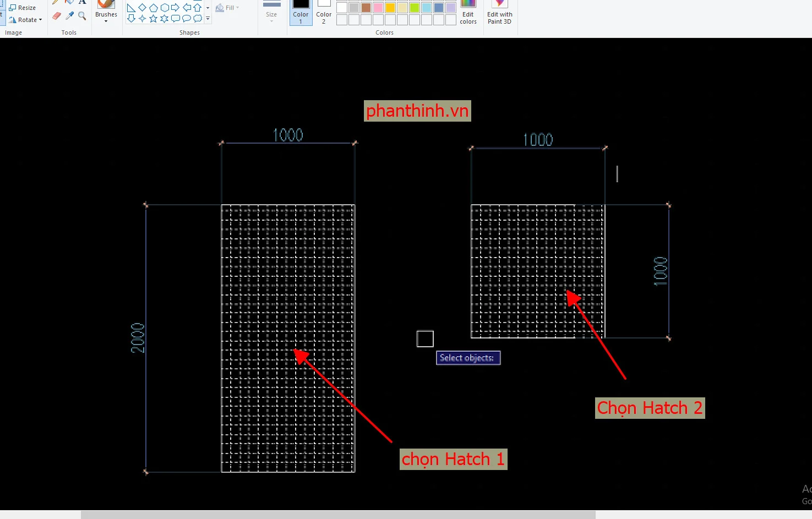Image resolution: width=812 pixels, height=519 pixels.
Task: Open the Rotate dropdown
Action: [25, 20]
